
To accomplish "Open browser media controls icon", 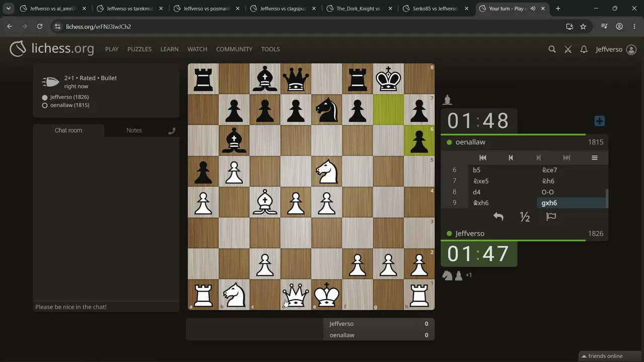I will point(604,27).
